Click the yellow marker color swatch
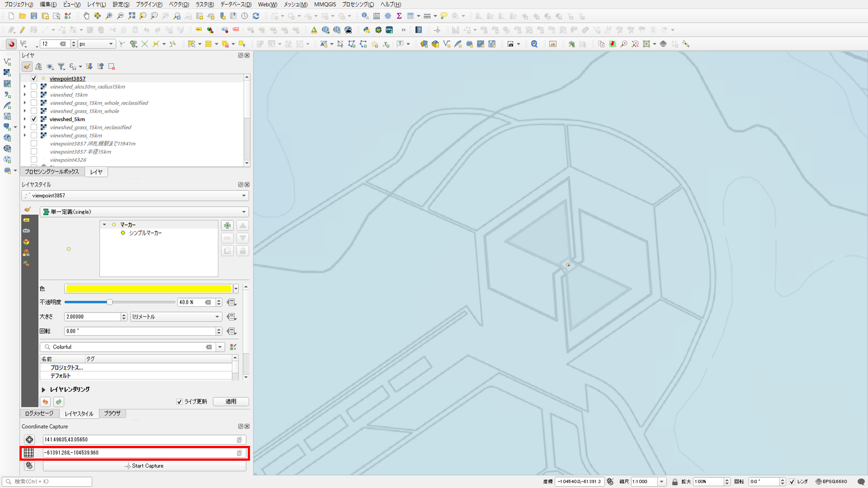 [x=148, y=288]
